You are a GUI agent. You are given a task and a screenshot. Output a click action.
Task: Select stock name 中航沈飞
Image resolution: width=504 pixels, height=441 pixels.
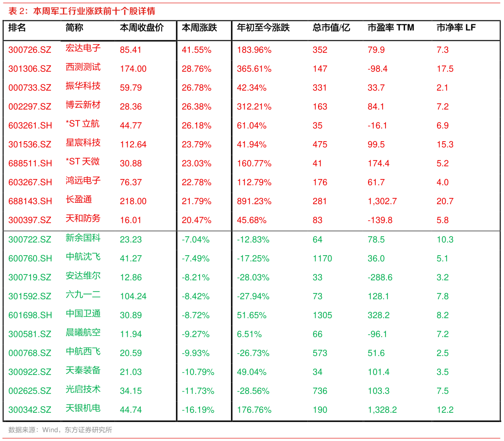(83, 257)
